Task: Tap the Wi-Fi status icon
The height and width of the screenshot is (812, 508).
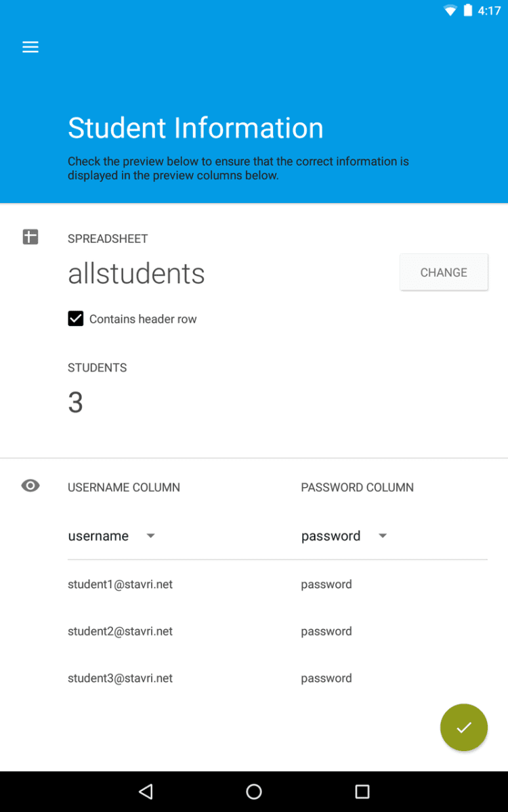Action: tap(450, 11)
